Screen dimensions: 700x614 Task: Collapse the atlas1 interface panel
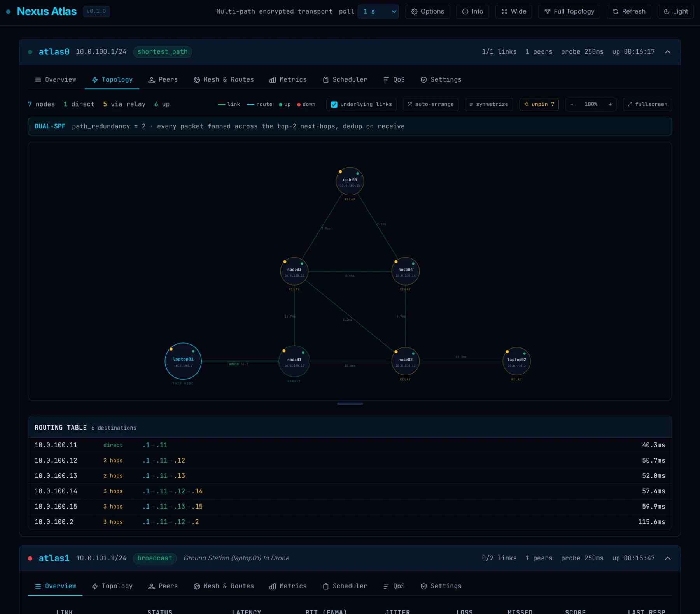pyautogui.click(x=668, y=558)
